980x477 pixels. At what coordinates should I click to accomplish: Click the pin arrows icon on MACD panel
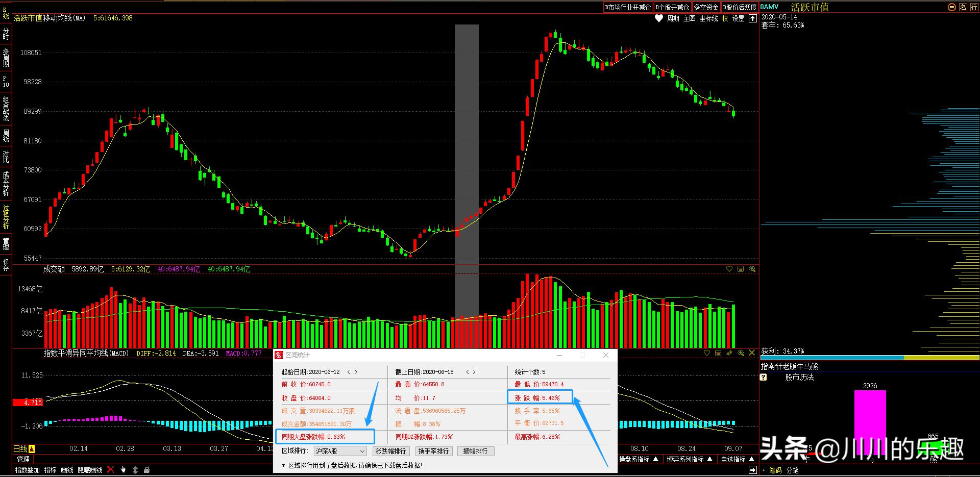click(x=729, y=353)
